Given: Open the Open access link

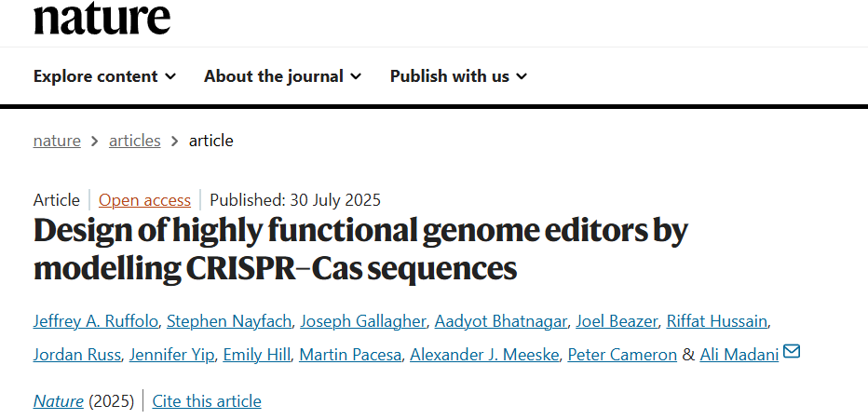Looking at the screenshot, I should click(144, 200).
